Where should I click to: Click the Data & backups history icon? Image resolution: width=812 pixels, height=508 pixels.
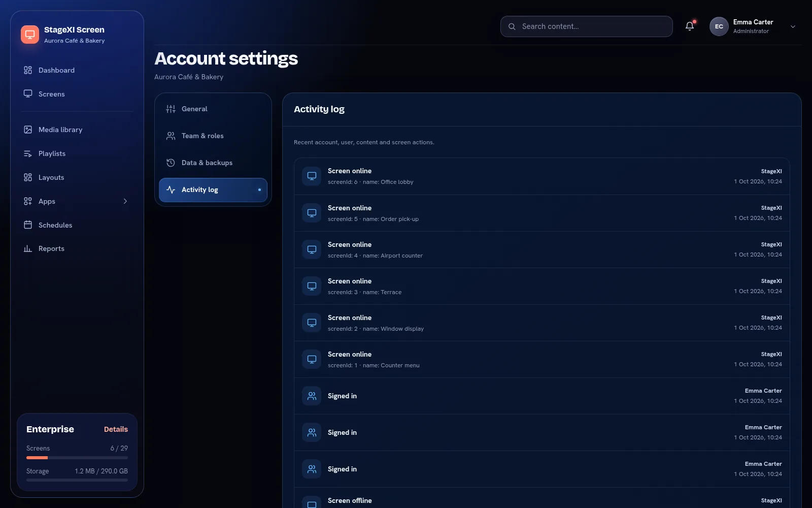(171, 163)
